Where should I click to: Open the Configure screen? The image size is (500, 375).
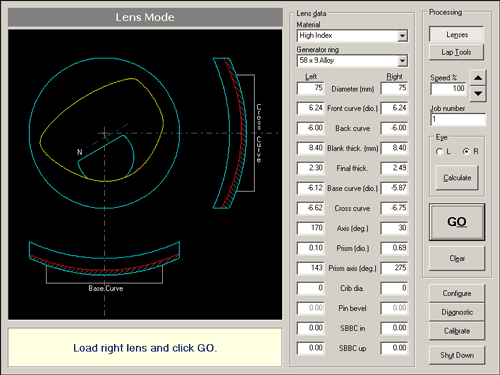tap(457, 293)
